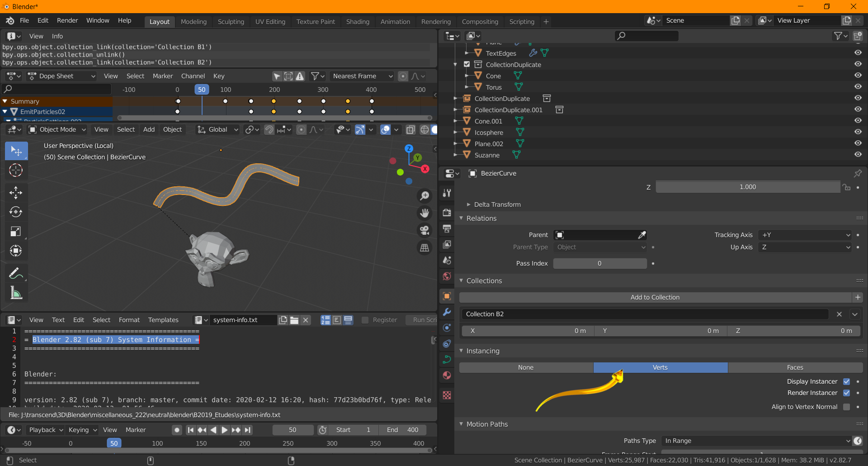
Task: Open the Output properties tab
Action: (x=447, y=228)
